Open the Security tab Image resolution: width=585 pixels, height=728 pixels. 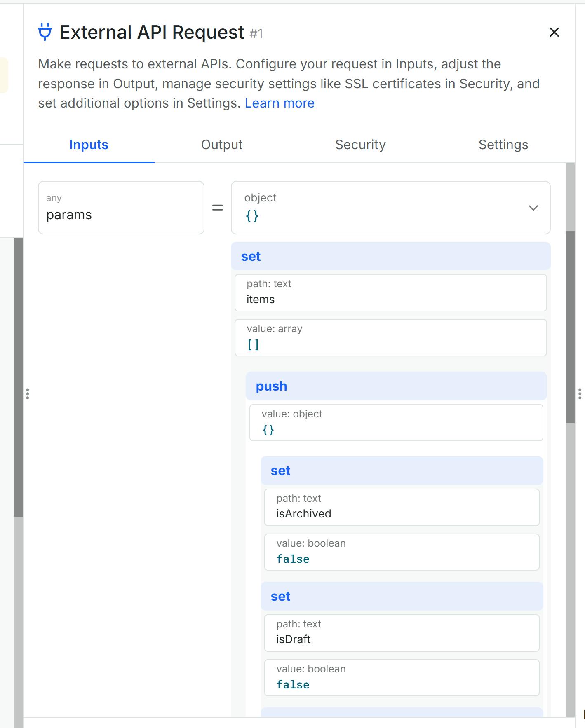point(360,145)
